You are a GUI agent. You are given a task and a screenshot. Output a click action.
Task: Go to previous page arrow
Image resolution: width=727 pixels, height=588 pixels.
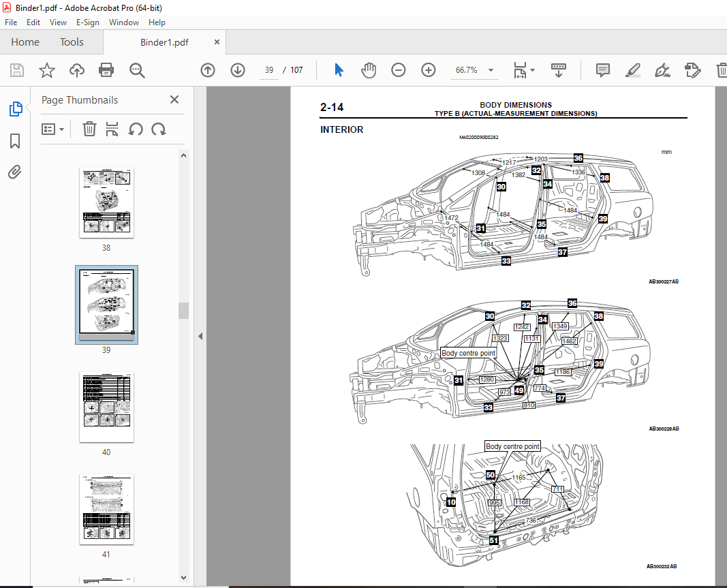coord(208,70)
